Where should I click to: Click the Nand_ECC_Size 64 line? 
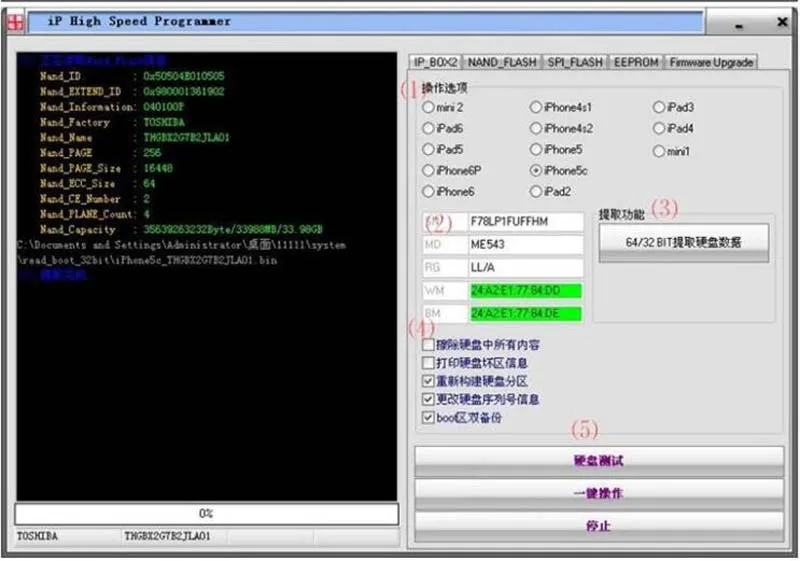pos(97,184)
